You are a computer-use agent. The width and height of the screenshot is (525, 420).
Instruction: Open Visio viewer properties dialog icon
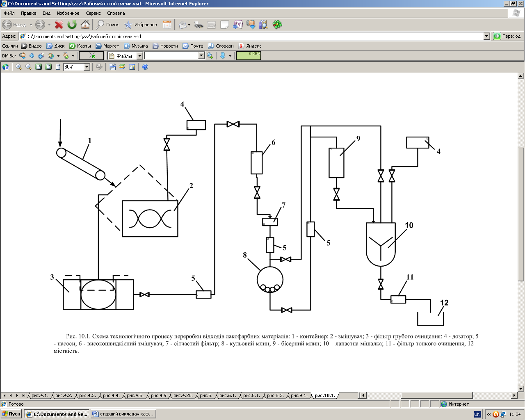coord(112,67)
